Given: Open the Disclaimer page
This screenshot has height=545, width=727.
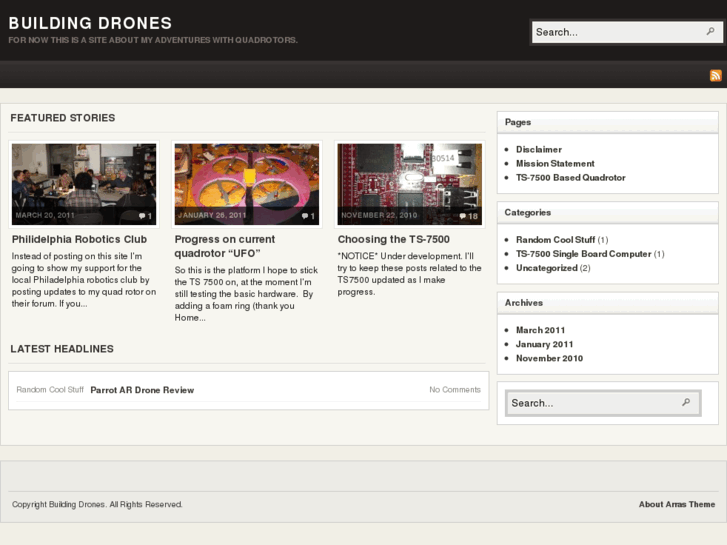Looking at the screenshot, I should tap(539, 149).
